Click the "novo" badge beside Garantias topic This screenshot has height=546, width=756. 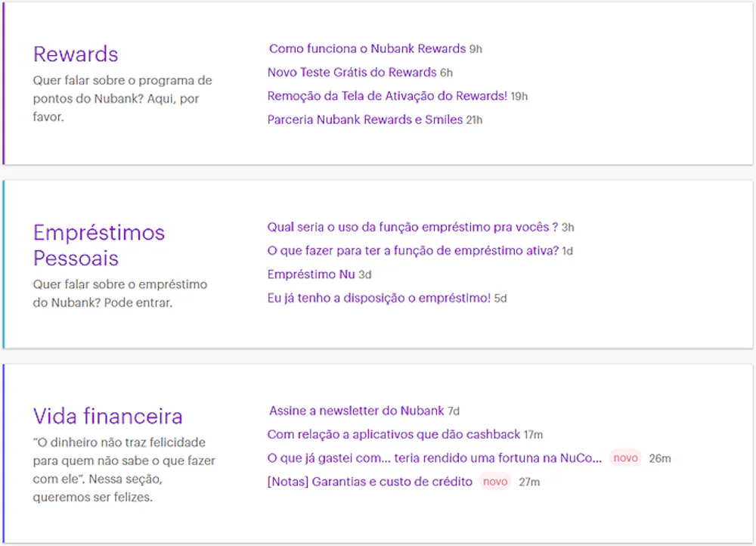pos(495,482)
